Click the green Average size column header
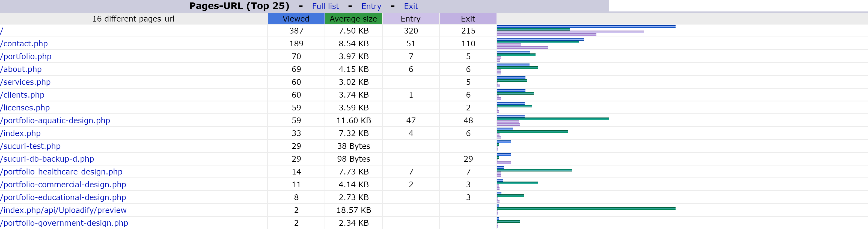 [x=353, y=19]
